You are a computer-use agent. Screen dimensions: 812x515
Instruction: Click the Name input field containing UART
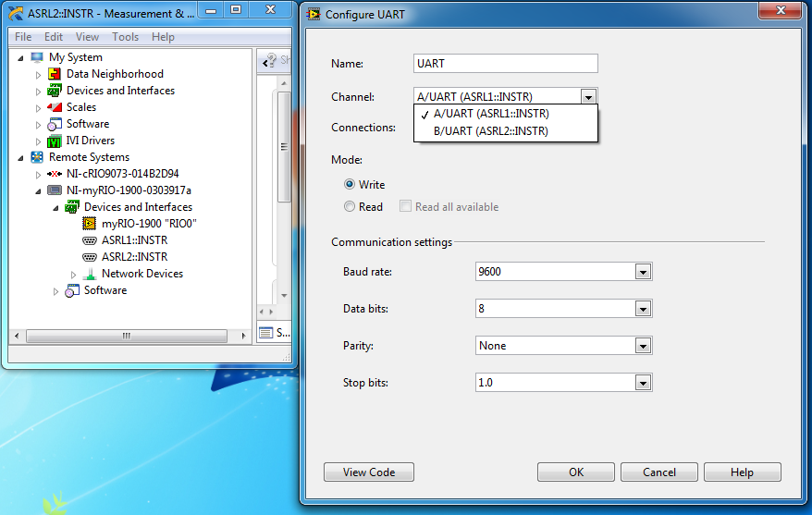[x=506, y=64]
